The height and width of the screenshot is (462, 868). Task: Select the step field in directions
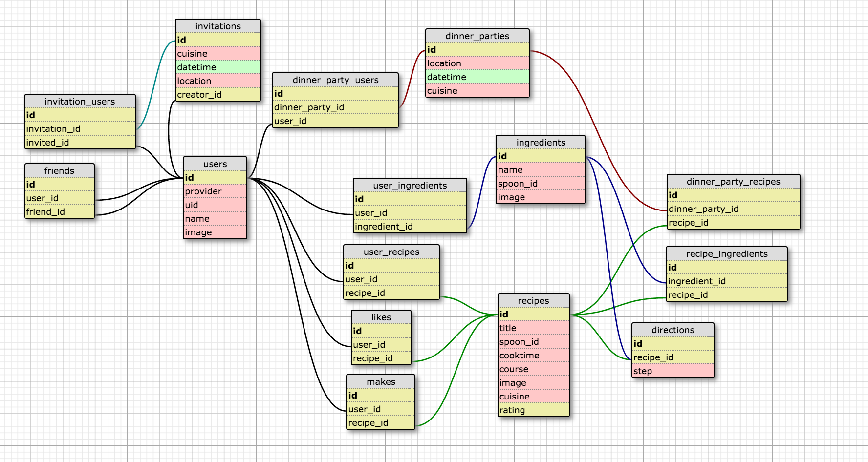[x=673, y=371]
